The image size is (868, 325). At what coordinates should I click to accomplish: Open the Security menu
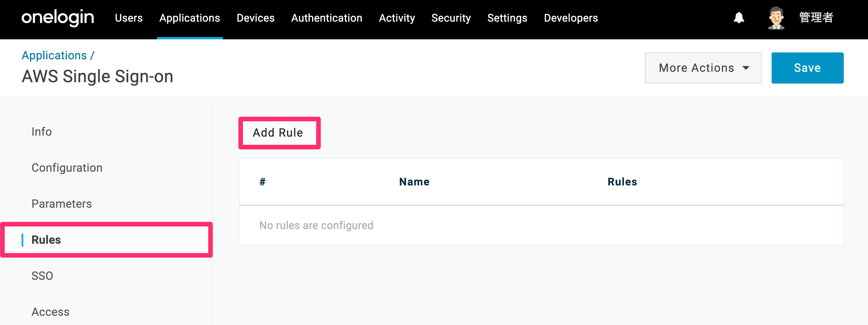coord(451,18)
